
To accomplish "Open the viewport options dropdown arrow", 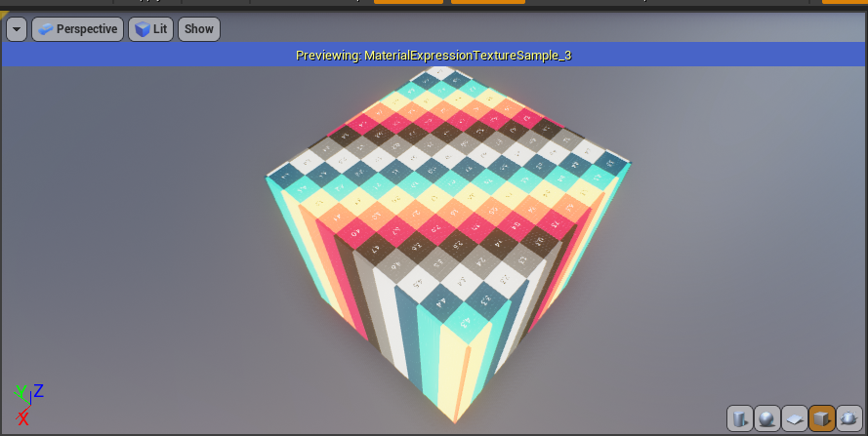I will click(x=17, y=29).
